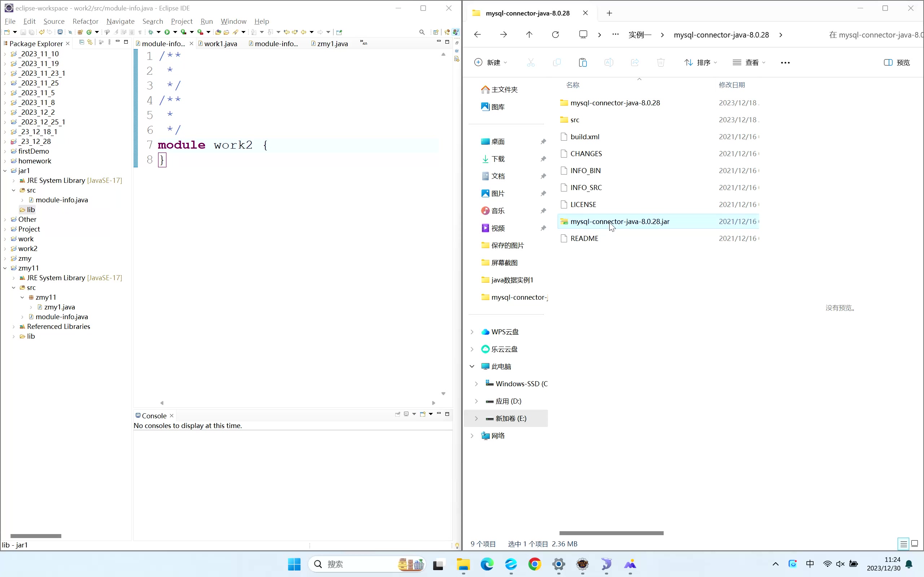
Task: Click Explorer refresh button
Action: pyautogui.click(x=555, y=35)
